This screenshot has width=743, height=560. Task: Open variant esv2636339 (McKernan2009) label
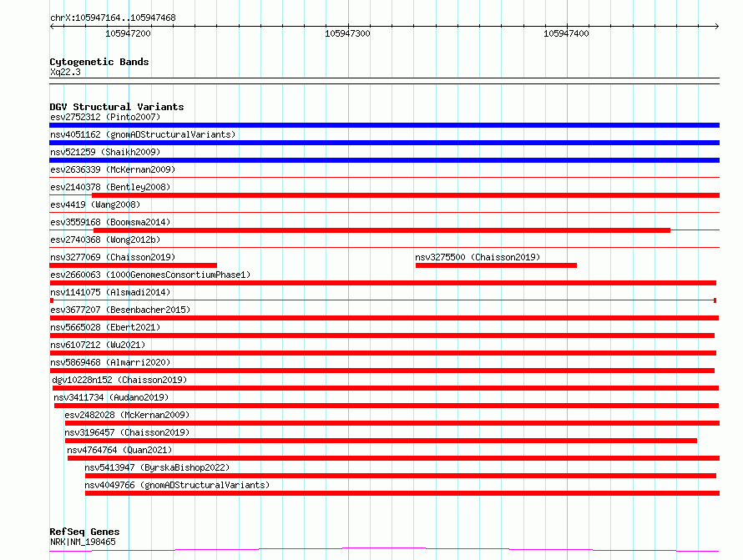click(x=113, y=169)
